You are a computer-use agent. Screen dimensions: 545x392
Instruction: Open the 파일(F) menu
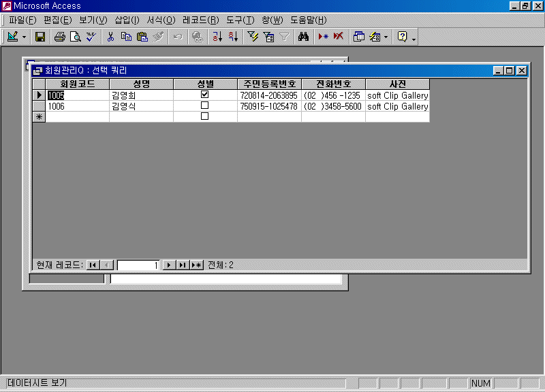[x=22, y=20]
